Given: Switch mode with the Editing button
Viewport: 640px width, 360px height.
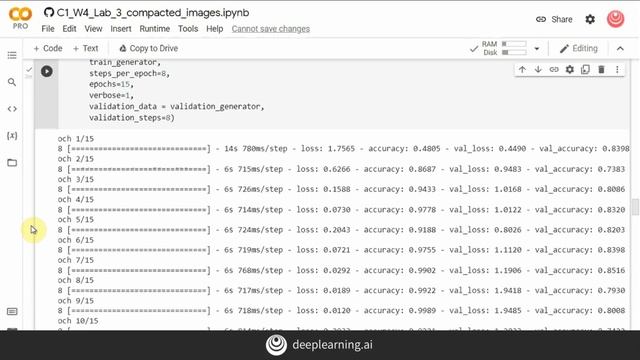Looking at the screenshot, I should click(x=579, y=49).
